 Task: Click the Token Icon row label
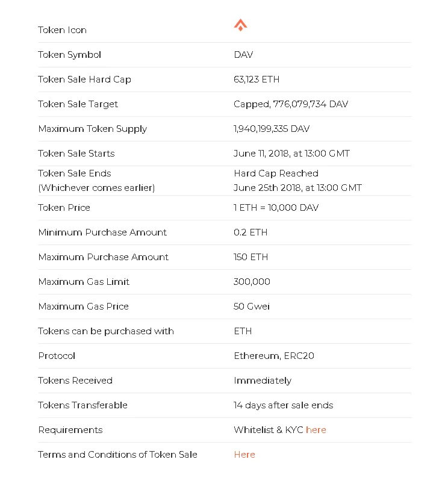[x=62, y=30]
